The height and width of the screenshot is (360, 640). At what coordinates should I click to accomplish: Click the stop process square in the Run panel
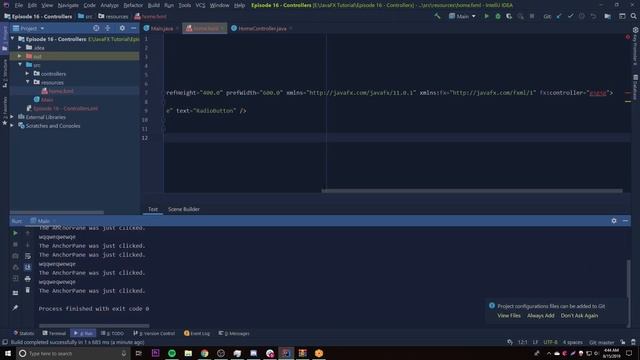[x=16, y=244]
